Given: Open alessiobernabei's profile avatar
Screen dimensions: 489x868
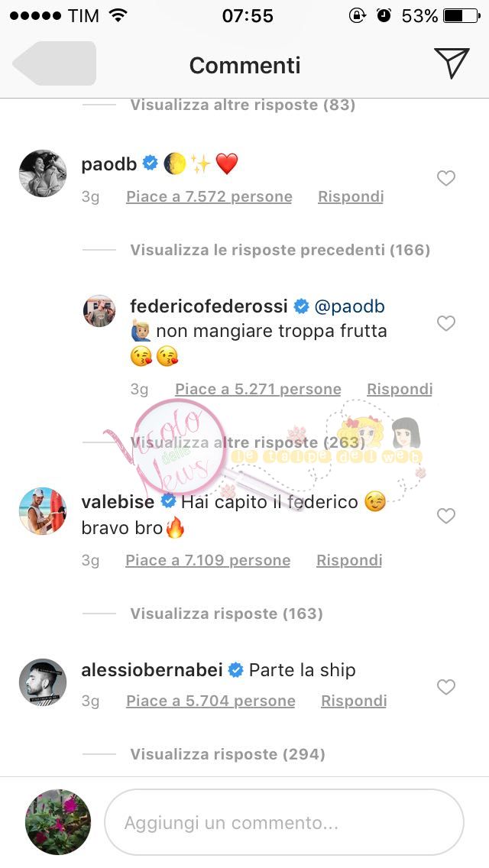Looking at the screenshot, I should pos(43,682).
